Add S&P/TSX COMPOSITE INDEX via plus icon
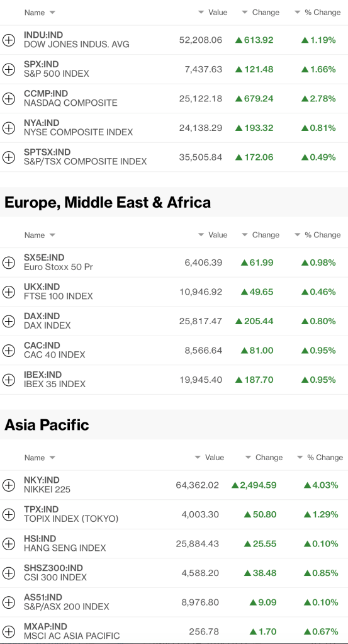Screen dimensions: 348x644 coord(9,157)
